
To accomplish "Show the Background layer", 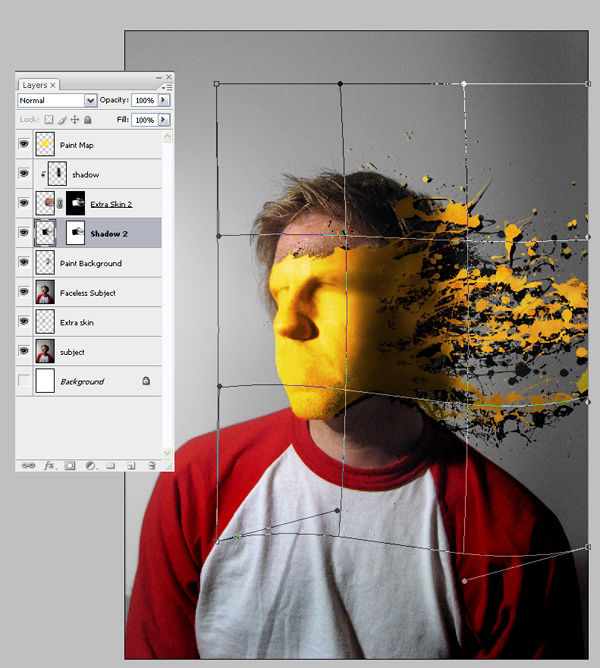I will [24, 380].
